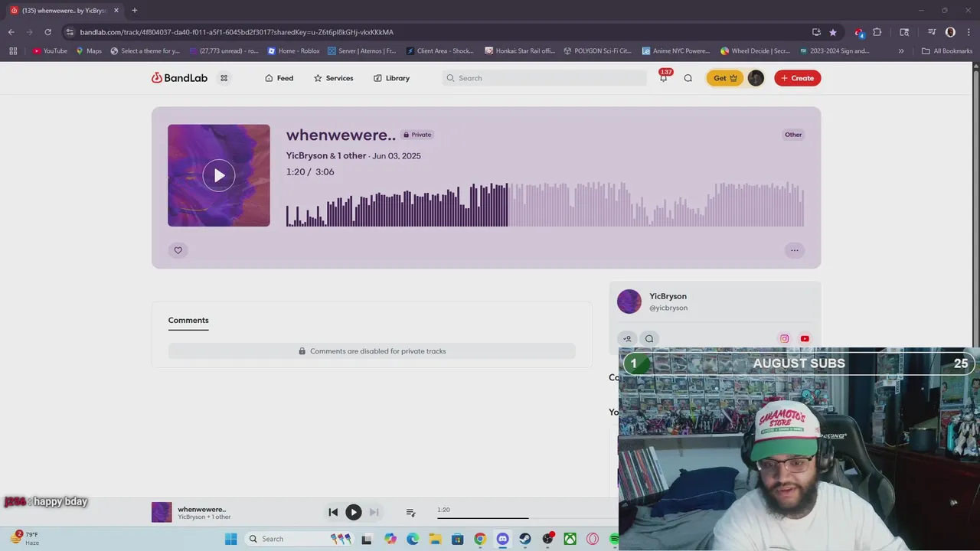Open 'whenwewere..' title in bottom player
The image size is (980, 551).
click(202, 509)
